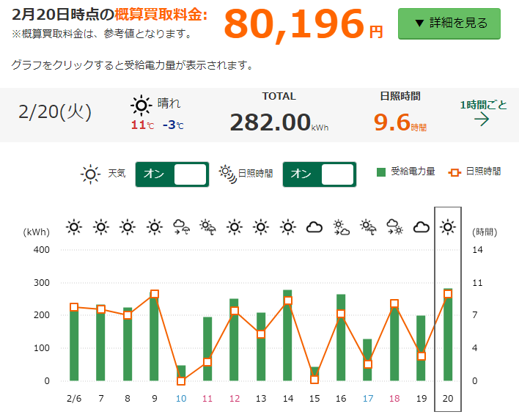Click the sun icon above day 7

[x=101, y=227]
